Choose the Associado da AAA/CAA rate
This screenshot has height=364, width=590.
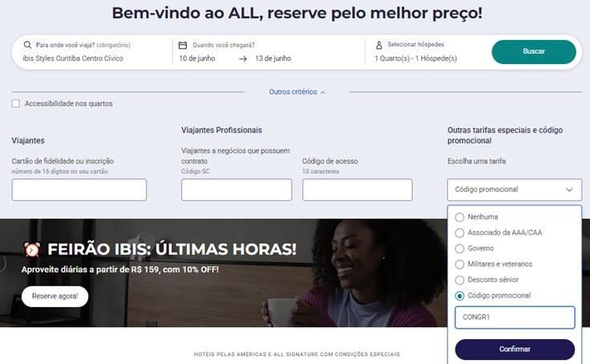pyautogui.click(x=459, y=233)
